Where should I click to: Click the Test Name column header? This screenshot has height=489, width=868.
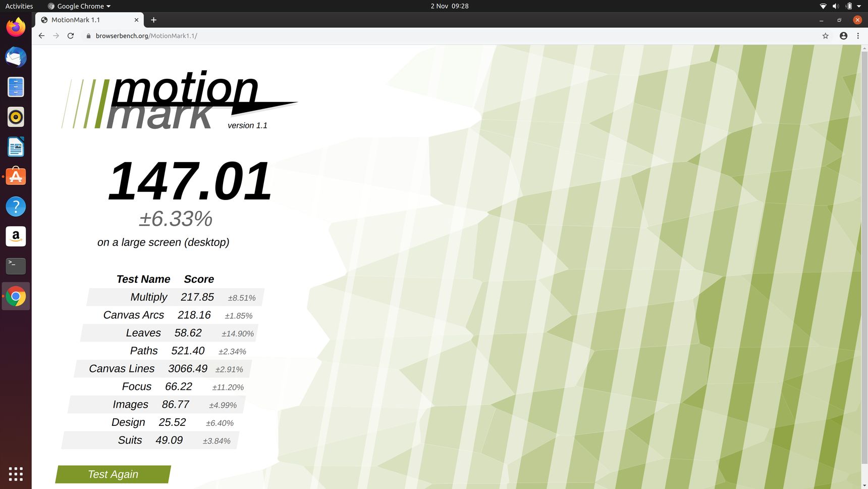click(143, 279)
